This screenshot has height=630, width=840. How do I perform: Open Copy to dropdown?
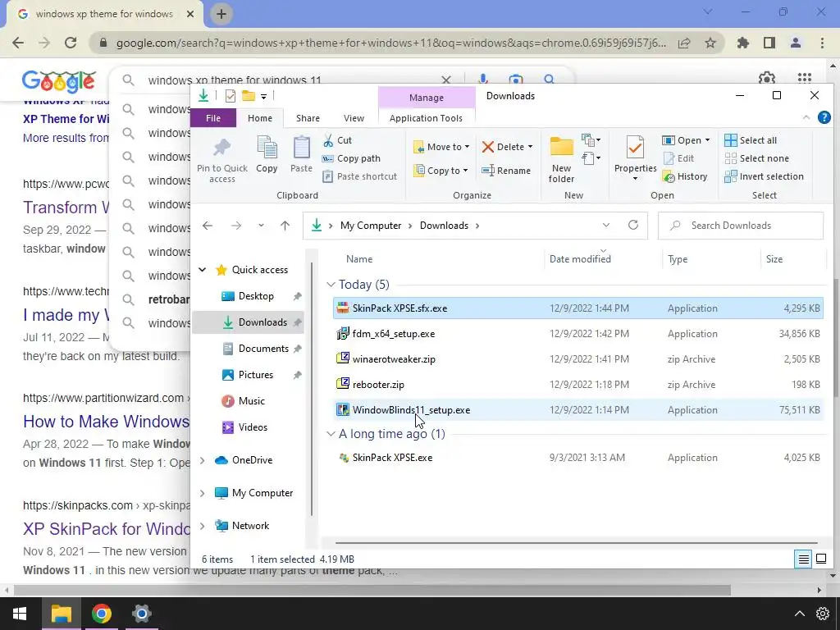point(441,171)
